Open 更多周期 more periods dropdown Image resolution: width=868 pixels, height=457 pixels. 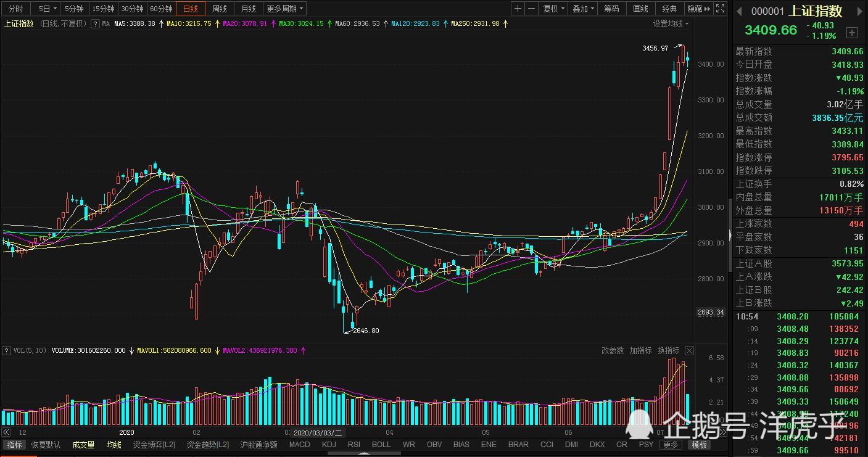click(285, 9)
